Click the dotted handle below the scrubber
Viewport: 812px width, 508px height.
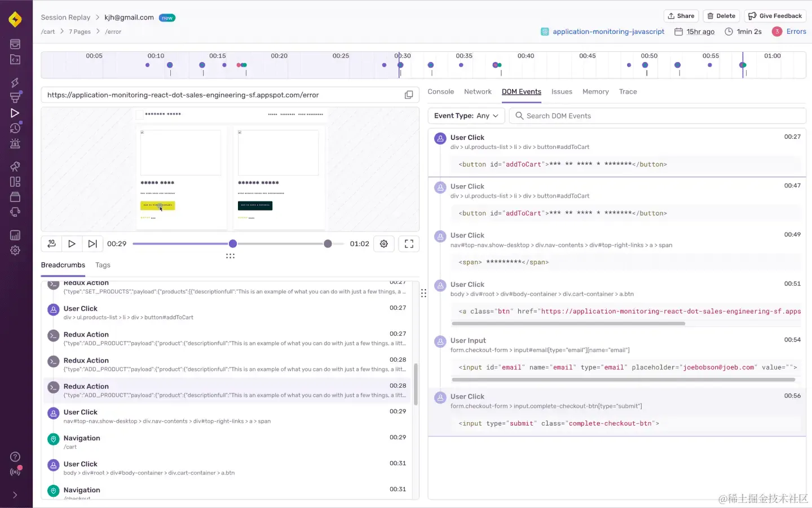(230, 256)
